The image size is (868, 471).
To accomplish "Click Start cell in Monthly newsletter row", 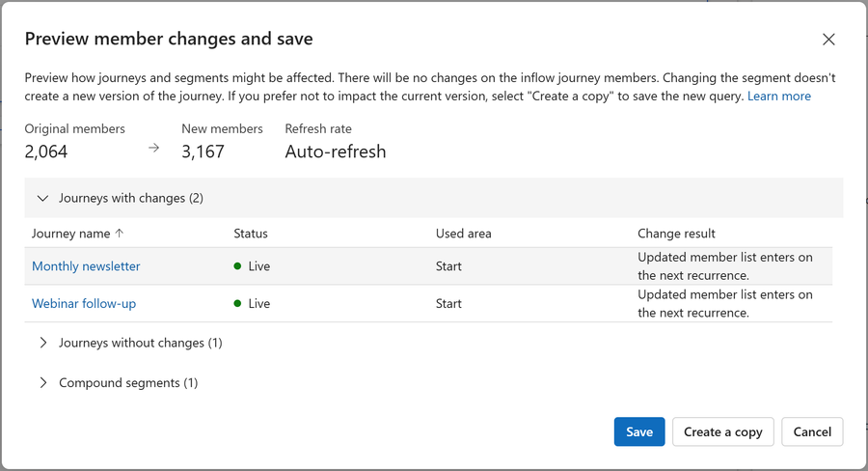I will pyautogui.click(x=448, y=266).
